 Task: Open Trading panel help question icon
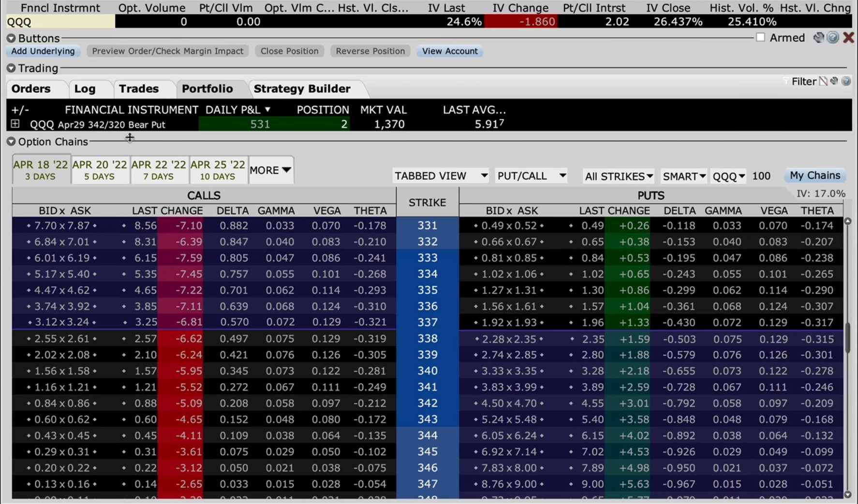tap(846, 81)
